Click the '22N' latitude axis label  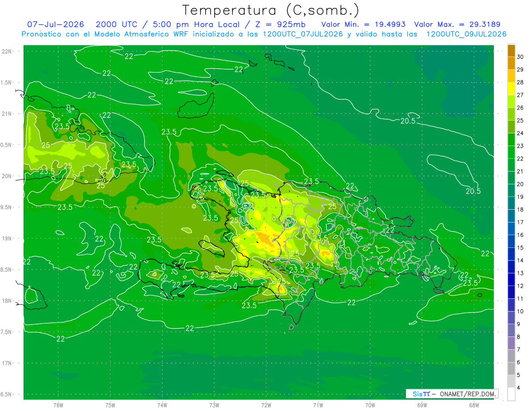point(7,51)
